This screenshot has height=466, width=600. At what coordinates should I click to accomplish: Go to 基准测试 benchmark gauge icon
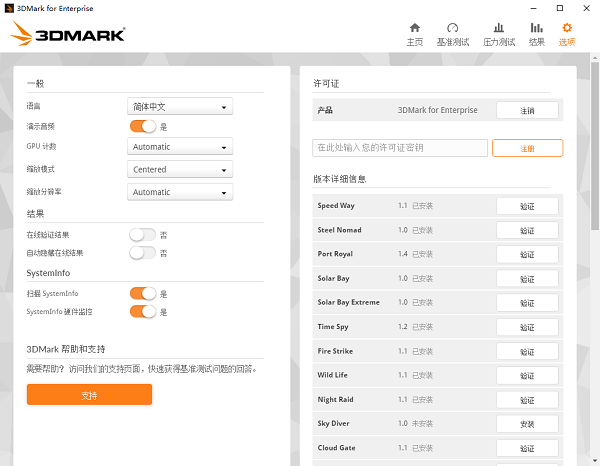click(x=452, y=33)
